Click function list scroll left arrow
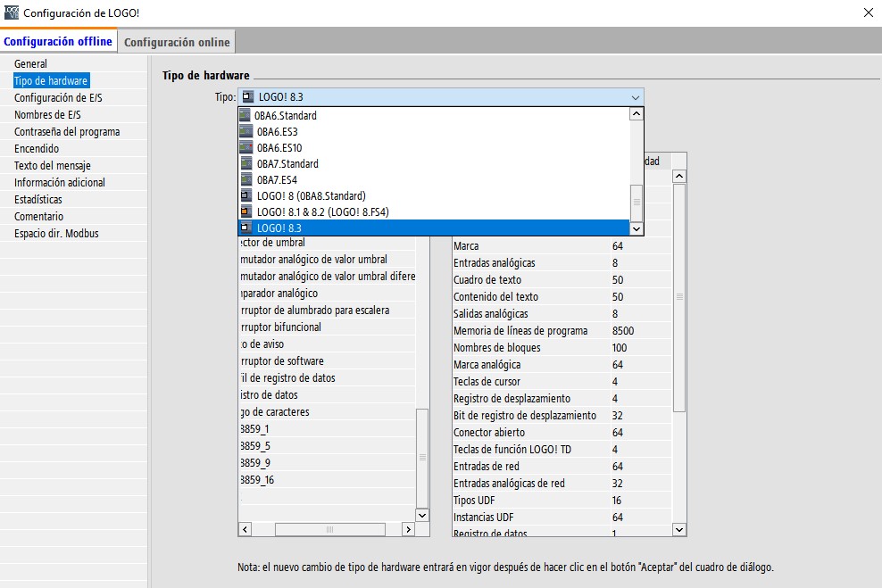Viewport: 882px width, 588px height. (245, 529)
